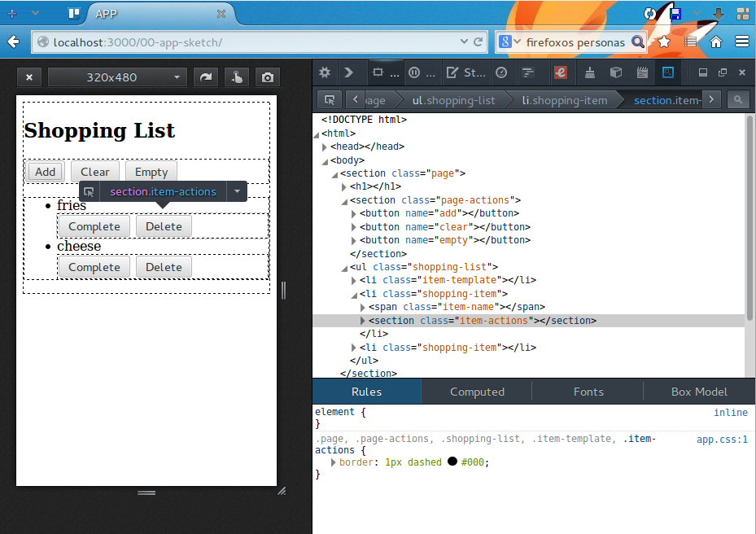The image size is (756, 534).
Task: Toggle Responsive Design Mode toolbar icon
Action: pyautogui.click(x=668, y=72)
